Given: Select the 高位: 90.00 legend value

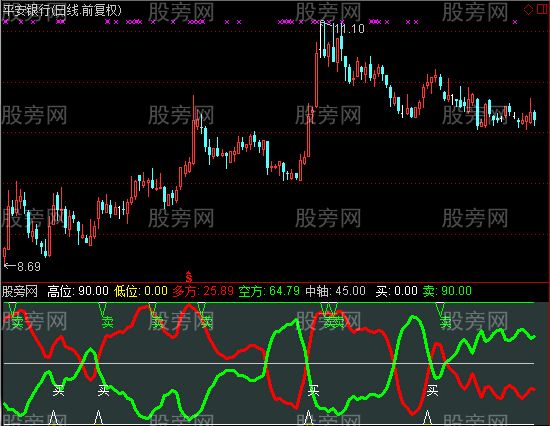Looking at the screenshot, I should (x=78, y=291).
